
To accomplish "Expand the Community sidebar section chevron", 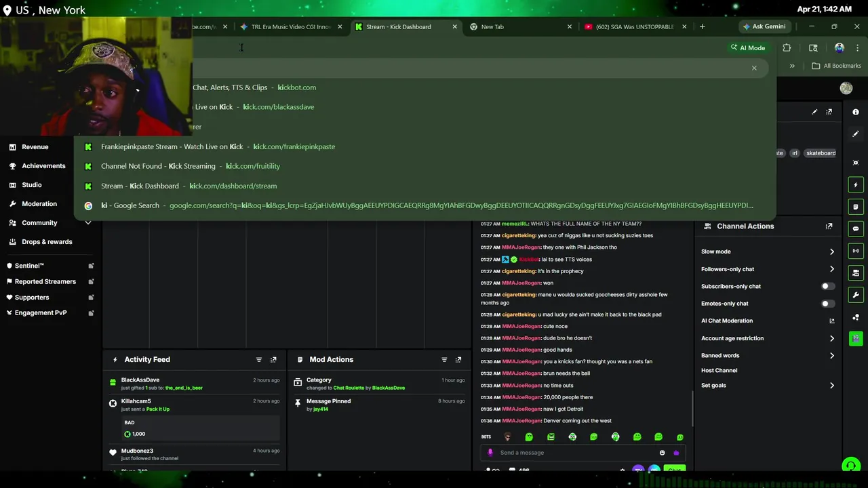I will pos(87,222).
